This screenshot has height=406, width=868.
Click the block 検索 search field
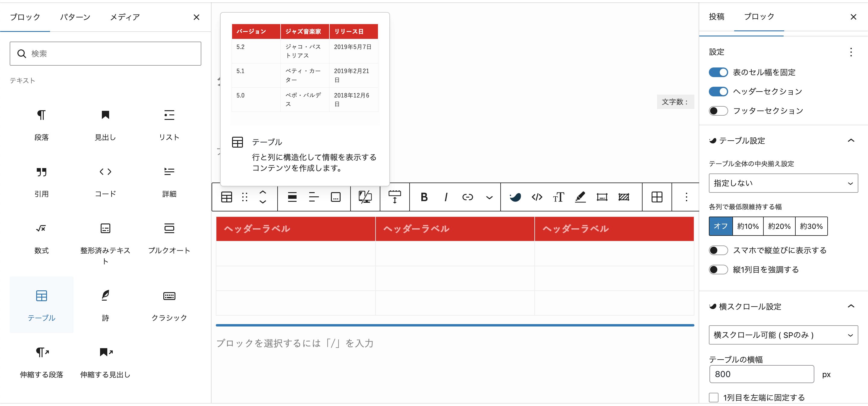pyautogui.click(x=111, y=54)
